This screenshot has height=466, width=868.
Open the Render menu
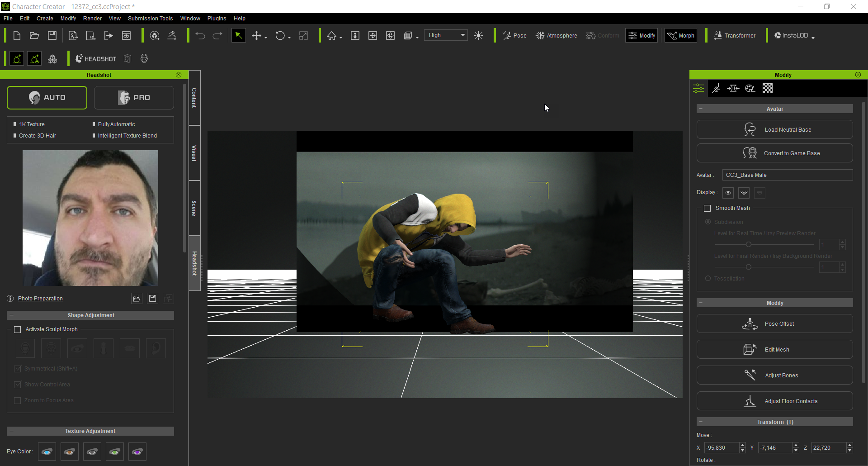point(92,19)
